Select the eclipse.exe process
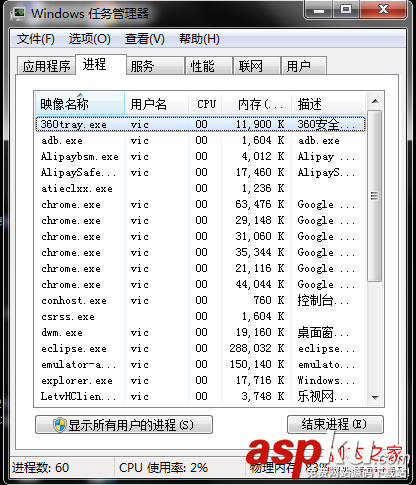Image resolution: width=416 pixels, height=485 pixels. click(x=200, y=348)
